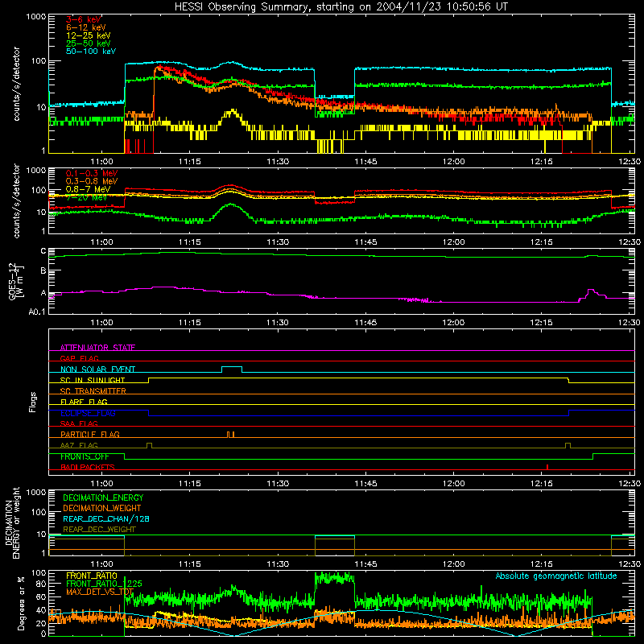Click the A0.1 tick label on GOES axis
Image resolution: width=644 pixels, height=644 pixels.
click(x=37, y=312)
